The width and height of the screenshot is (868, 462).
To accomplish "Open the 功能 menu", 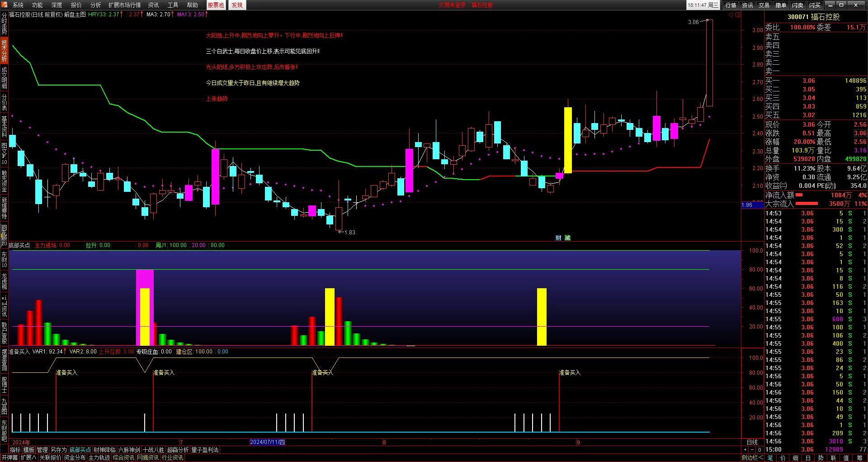I will tap(38, 5).
